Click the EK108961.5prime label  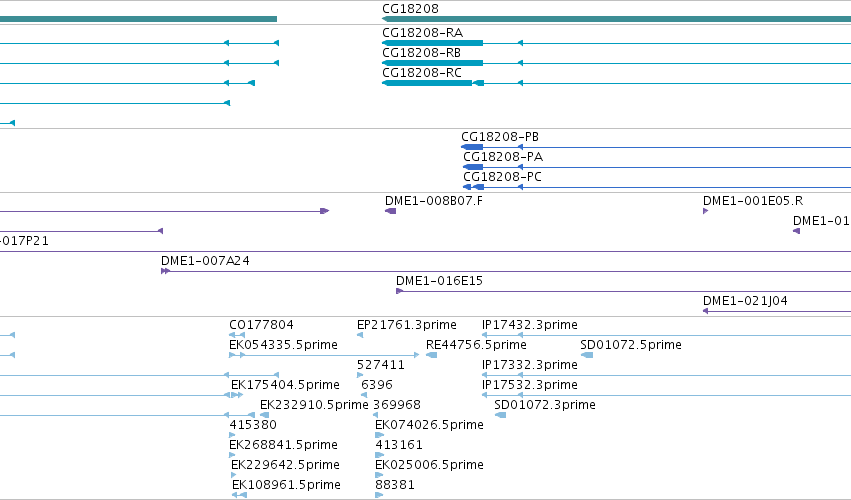pos(286,485)
